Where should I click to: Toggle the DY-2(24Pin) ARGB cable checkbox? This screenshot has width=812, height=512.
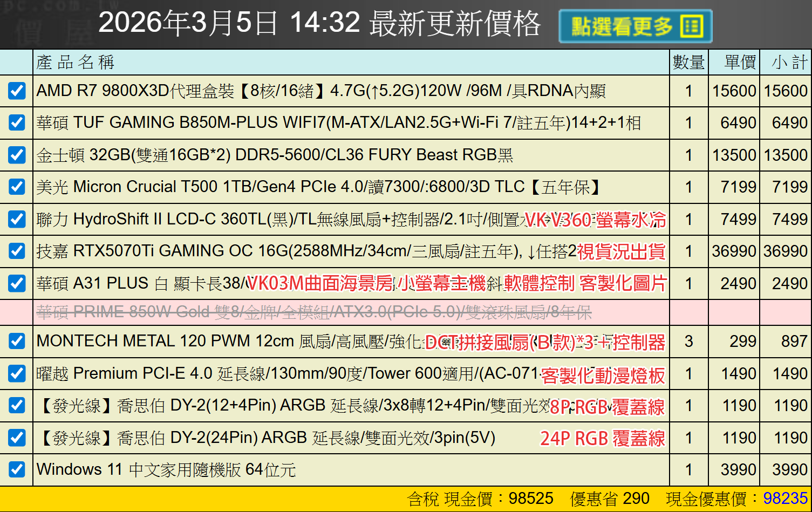17,438
